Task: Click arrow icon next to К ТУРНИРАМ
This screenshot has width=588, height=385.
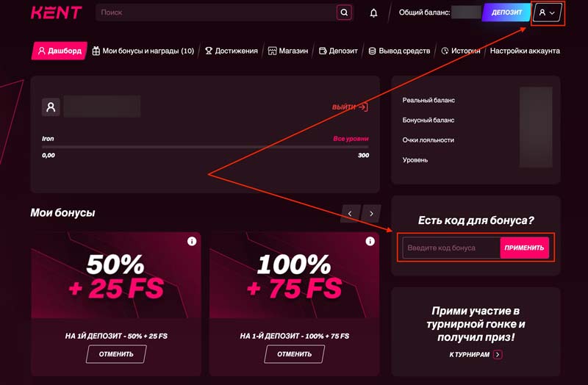Action: 498,354
